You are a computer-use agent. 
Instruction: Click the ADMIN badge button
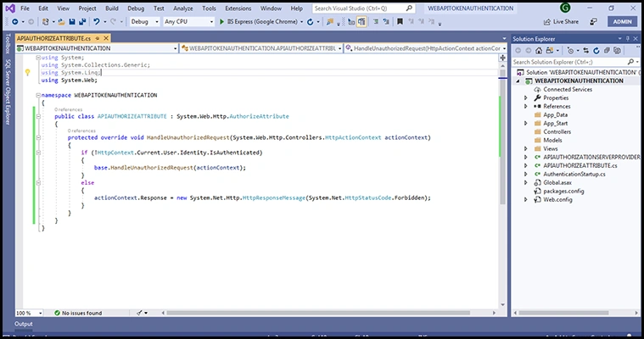point(623,22)
